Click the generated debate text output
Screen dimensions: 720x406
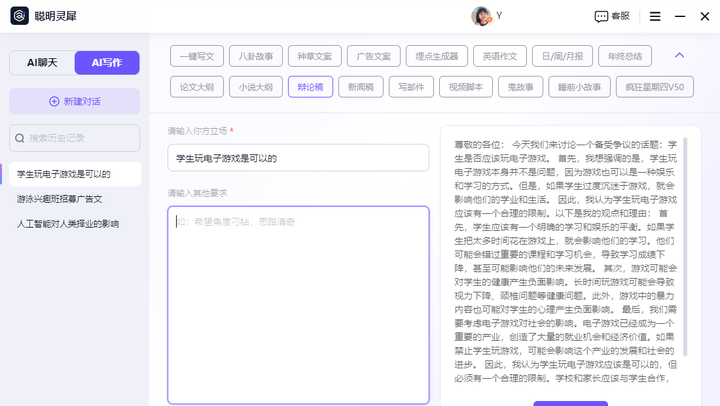(565, 261)
